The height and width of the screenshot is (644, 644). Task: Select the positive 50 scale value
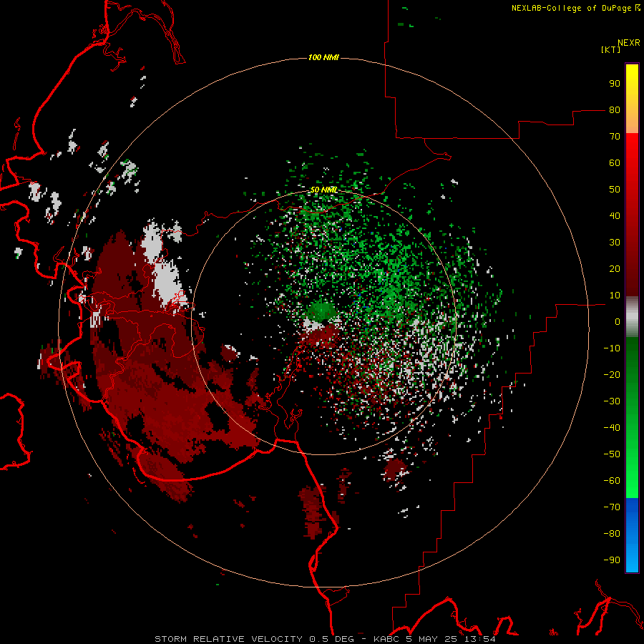point(615,190)
